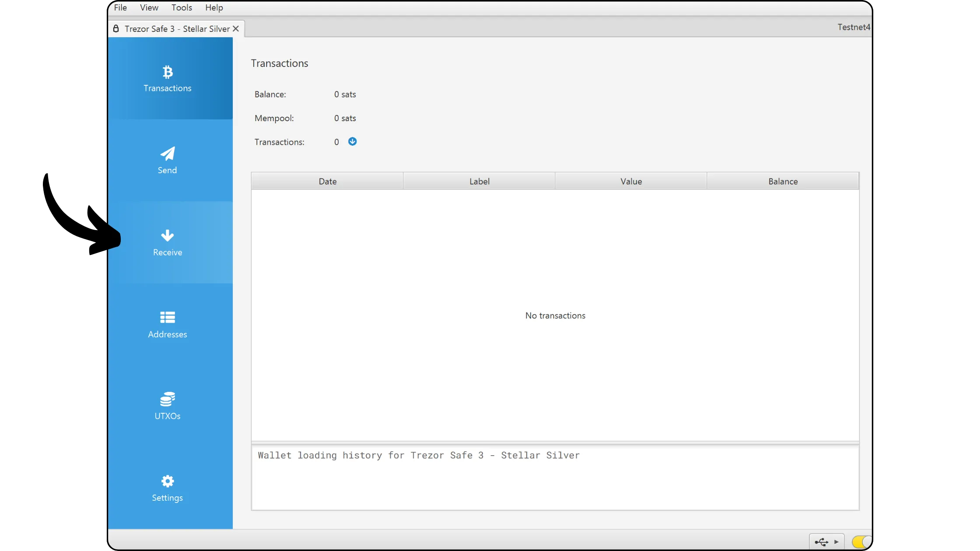The width and height of the screenshot is (980, 551).
Task: Close the Trezor Safe 3 wallet tab
Action: pos(236,28)
